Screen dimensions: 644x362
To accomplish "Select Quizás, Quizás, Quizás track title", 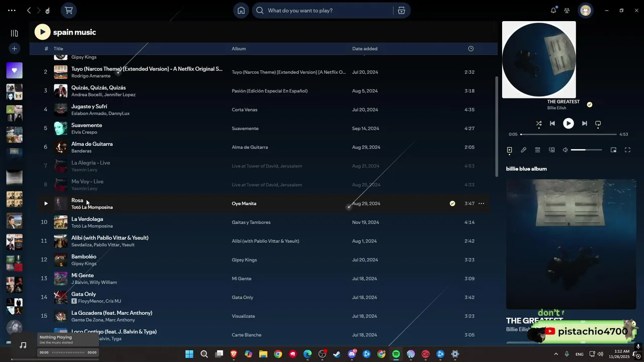I will pos(99,87).
